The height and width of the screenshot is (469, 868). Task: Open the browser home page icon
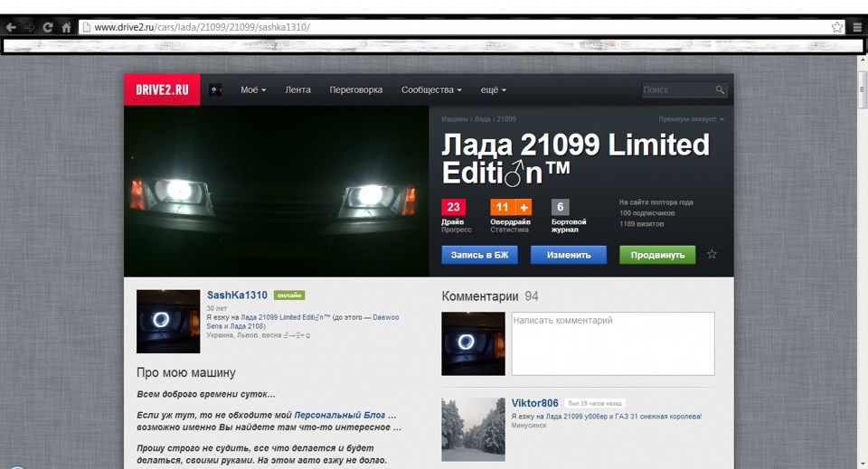pos(66,26)
